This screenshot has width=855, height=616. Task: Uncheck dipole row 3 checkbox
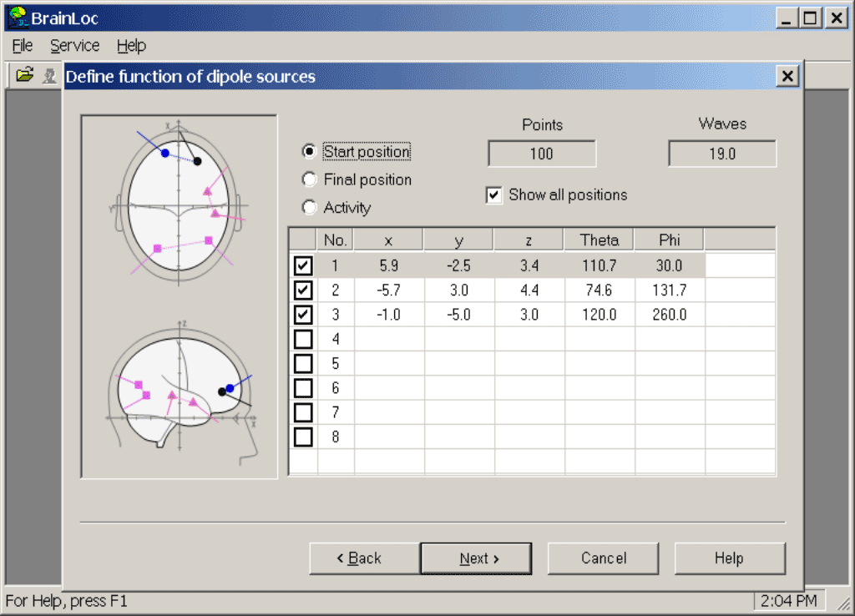click(303, 315)
